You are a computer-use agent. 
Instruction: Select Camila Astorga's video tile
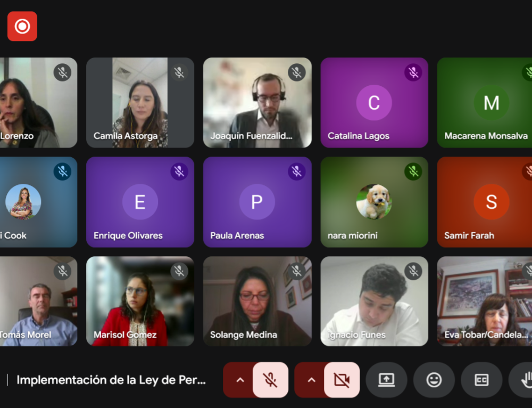click(140, 103)
